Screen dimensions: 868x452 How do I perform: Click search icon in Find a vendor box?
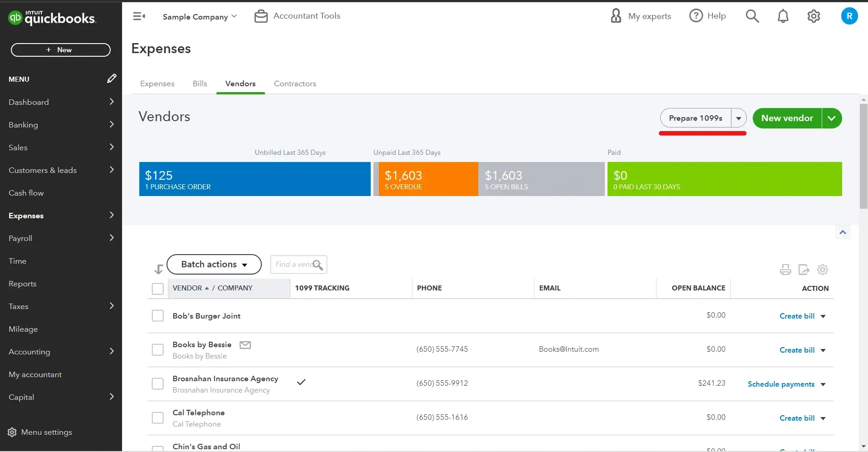click(x=318, y=265)
